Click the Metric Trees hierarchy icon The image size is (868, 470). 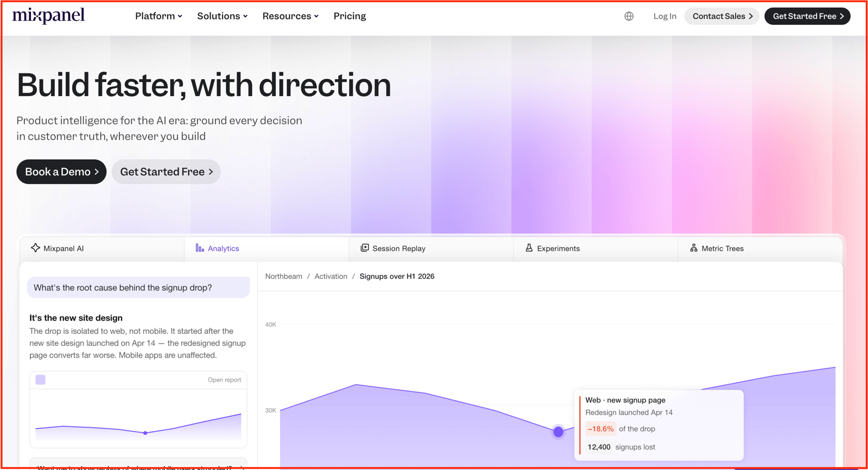[693, 248]
